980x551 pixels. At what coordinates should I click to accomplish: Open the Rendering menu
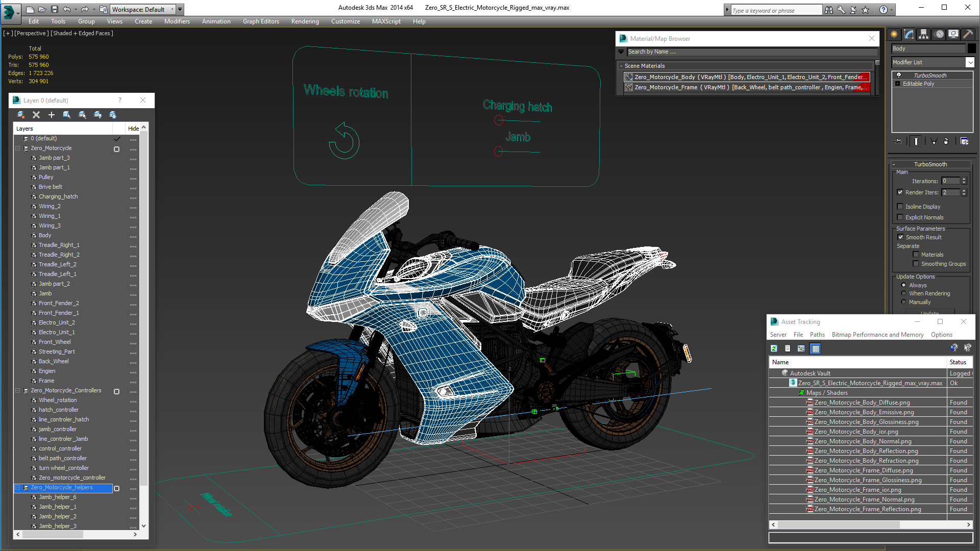305,21
